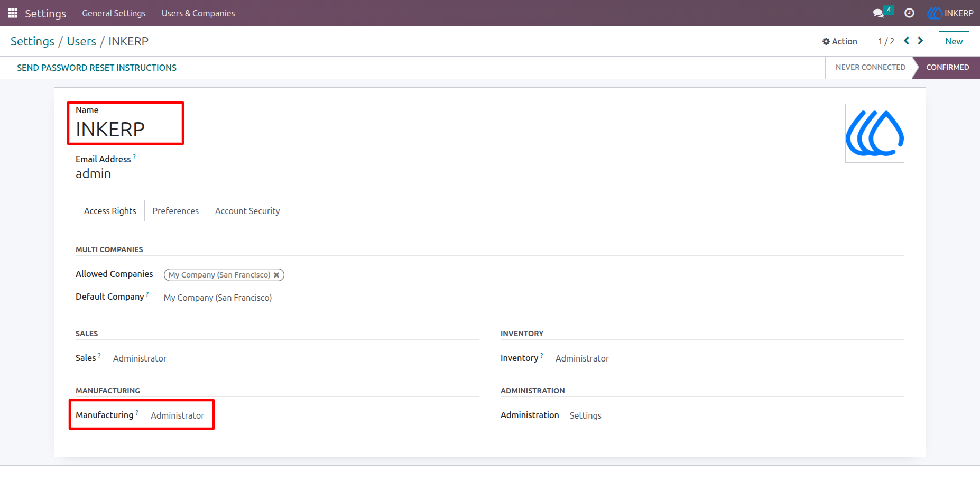Open the apps grid menu icon
Viewport: 980px width, 490px height.
coord(13,13)
